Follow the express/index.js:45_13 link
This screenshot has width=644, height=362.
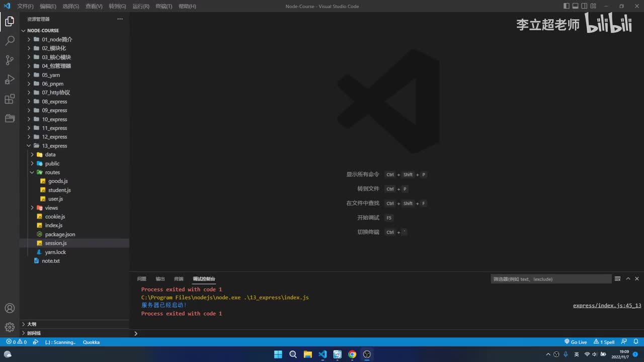(607, 305)
